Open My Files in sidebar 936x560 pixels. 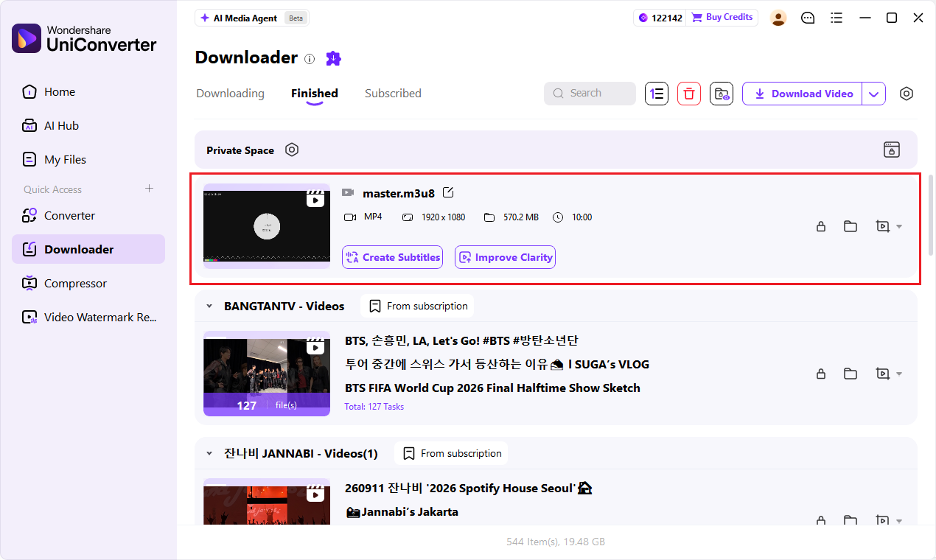tap(88, 160)
